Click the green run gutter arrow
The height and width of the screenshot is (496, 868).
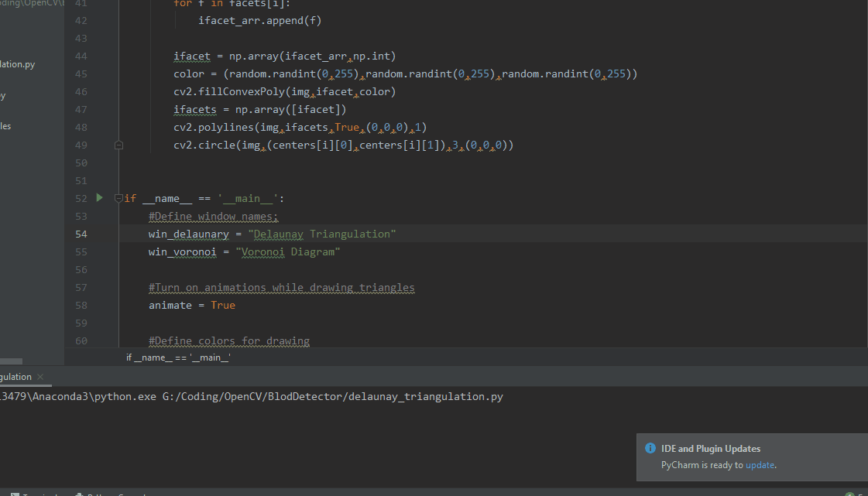[99, 198]
